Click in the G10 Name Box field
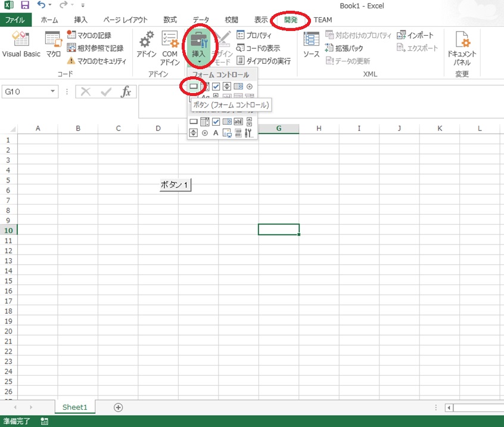504x427 pixels. tap(25, 91)
